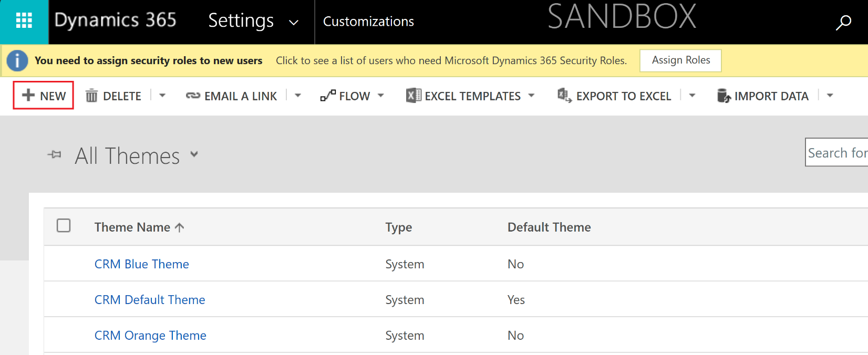This screenshot has width=868, height=355.
Task: Click the 'System' cell for CRM Default Theme
Action: pos(405,300)
